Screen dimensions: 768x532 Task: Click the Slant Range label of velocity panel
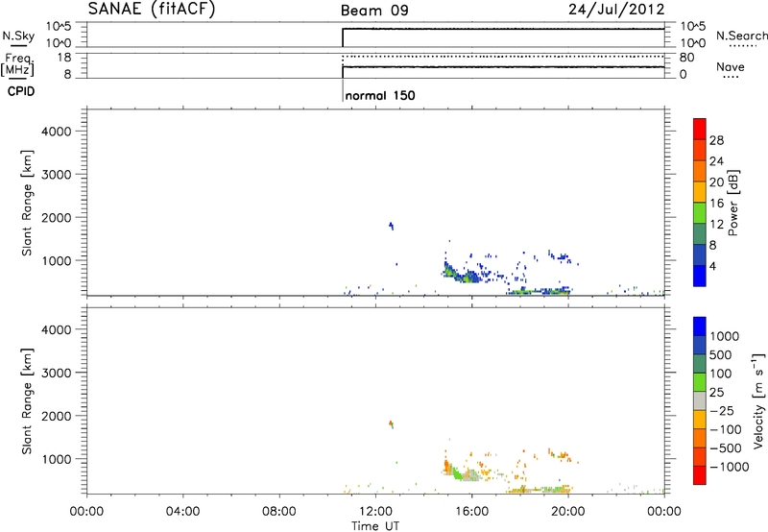(x=27, y=401)
